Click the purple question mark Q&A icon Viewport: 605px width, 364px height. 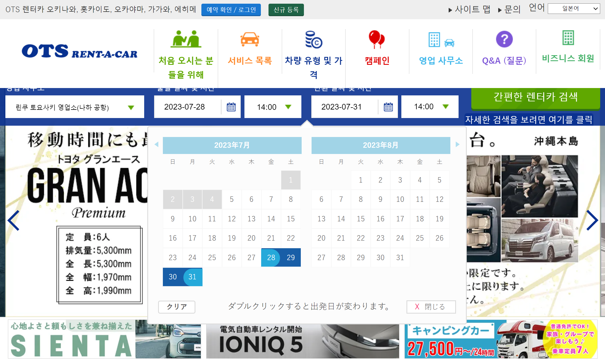pyautogui.click(x=504, y=39)
